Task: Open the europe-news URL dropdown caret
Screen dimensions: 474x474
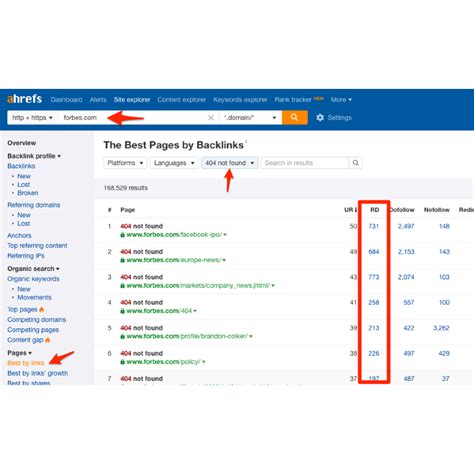Action: (224, 260)
